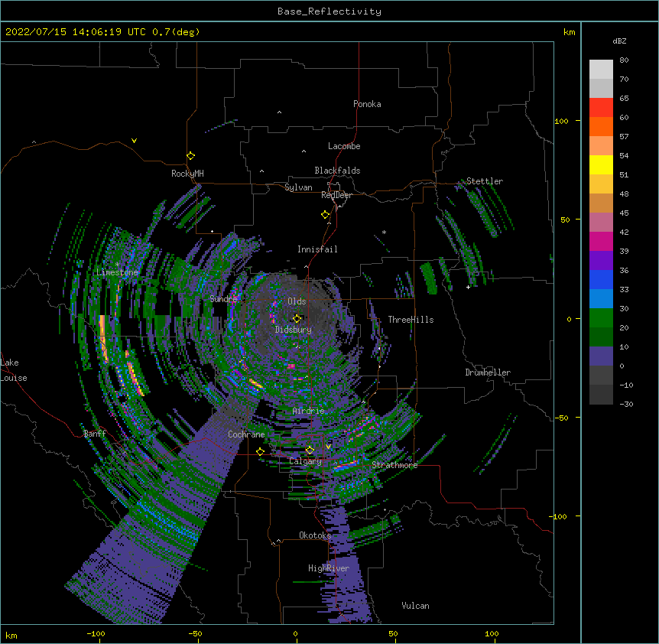This screenshot has height=644, width=659.
Task: Click the -30 legend value
Action: (626, 404)
